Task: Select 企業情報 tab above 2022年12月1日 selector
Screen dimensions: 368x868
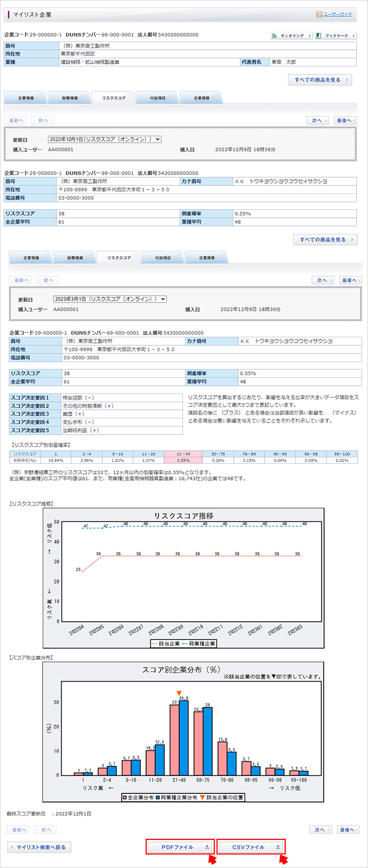Action: pyautogui.click(x=25, y=98)
